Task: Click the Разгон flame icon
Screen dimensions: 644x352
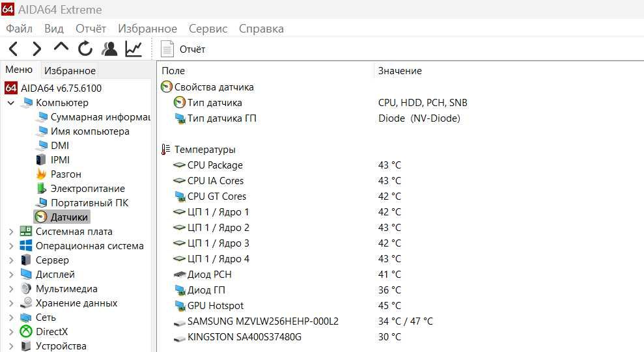Action: tap(41, 174)
